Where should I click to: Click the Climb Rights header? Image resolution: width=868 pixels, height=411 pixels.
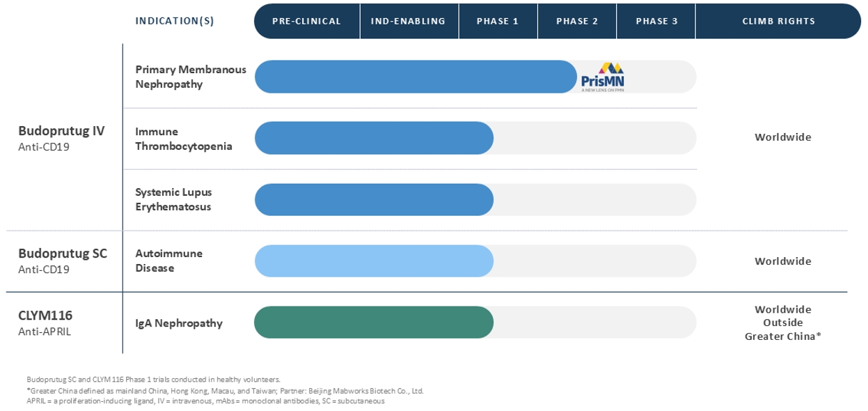point(778,21)
